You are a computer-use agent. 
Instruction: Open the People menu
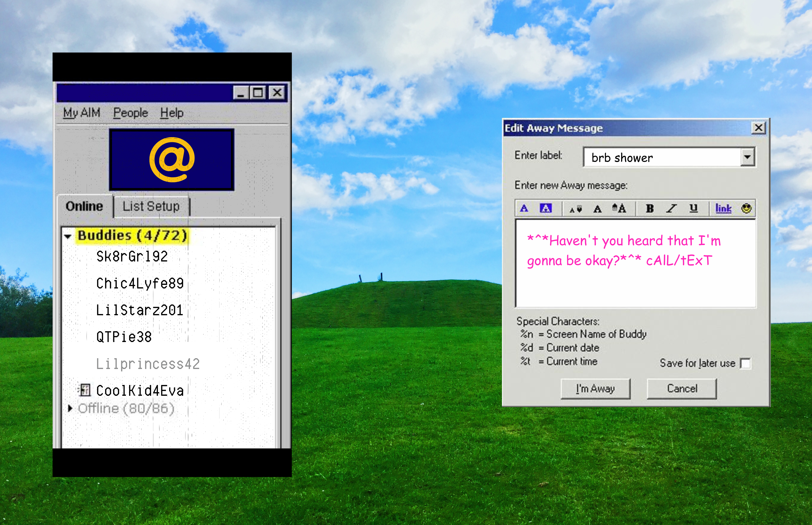point(131,113)
